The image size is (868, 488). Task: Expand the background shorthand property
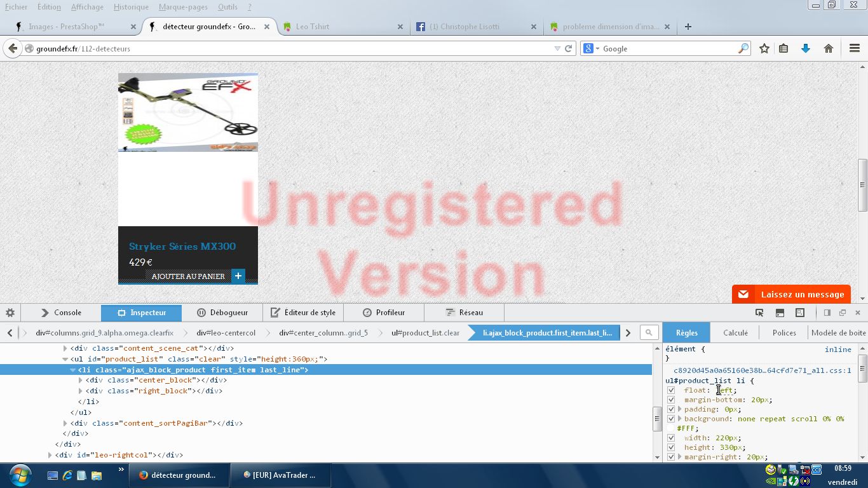coord(680,419)
